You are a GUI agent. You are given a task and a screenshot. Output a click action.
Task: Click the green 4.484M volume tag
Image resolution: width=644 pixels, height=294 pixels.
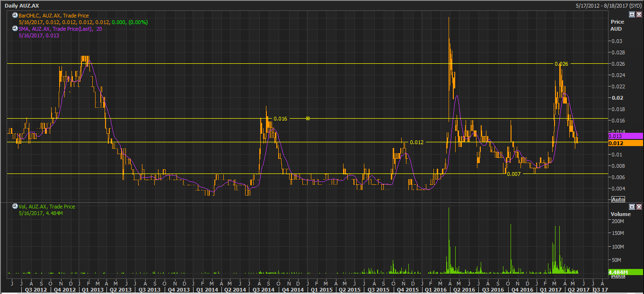pyautogui.click(x=626, y=272)
